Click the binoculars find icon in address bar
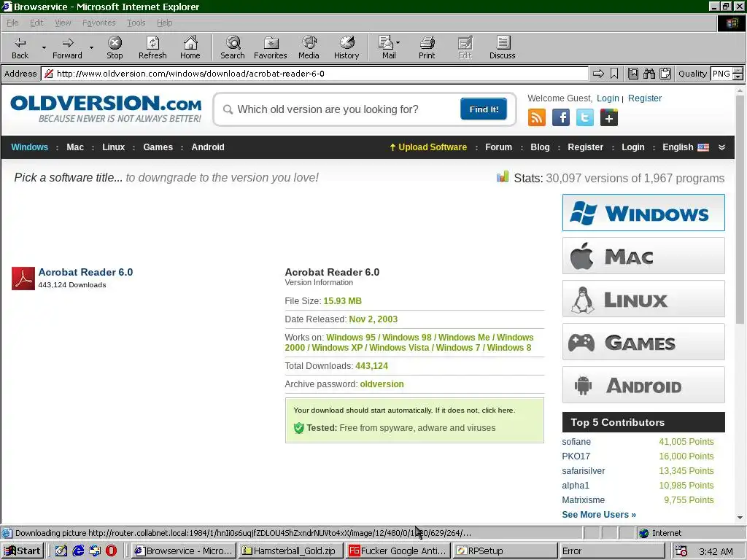The image size is (747, 560). tap(649, 74)
